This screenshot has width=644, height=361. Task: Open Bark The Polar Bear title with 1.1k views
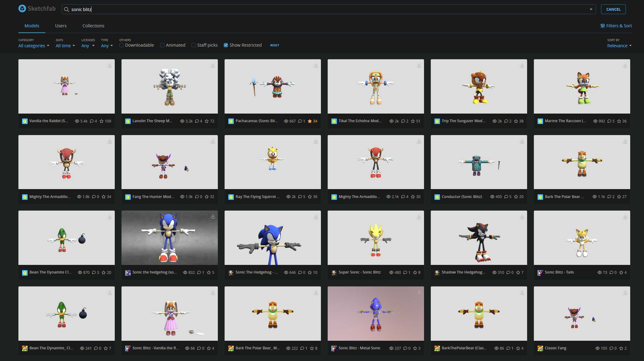click(x=565, y=197)
